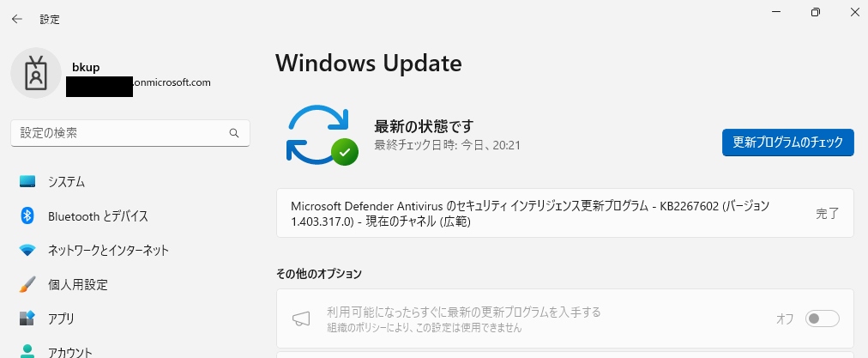868x358 pixels.
Task: Click the Defender Antivirus KB2267602 update entry
Action: 564,214
